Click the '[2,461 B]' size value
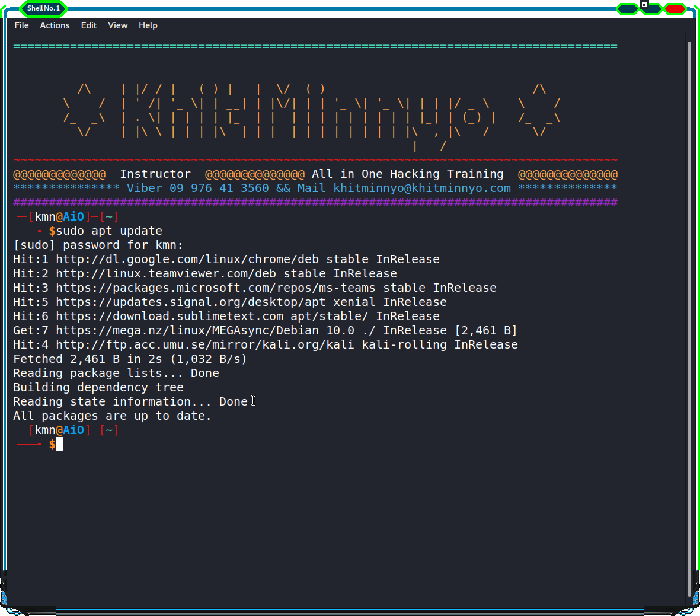Image resolution: width=700 pixels, height=616 pixels. click(x=486, y=331)
